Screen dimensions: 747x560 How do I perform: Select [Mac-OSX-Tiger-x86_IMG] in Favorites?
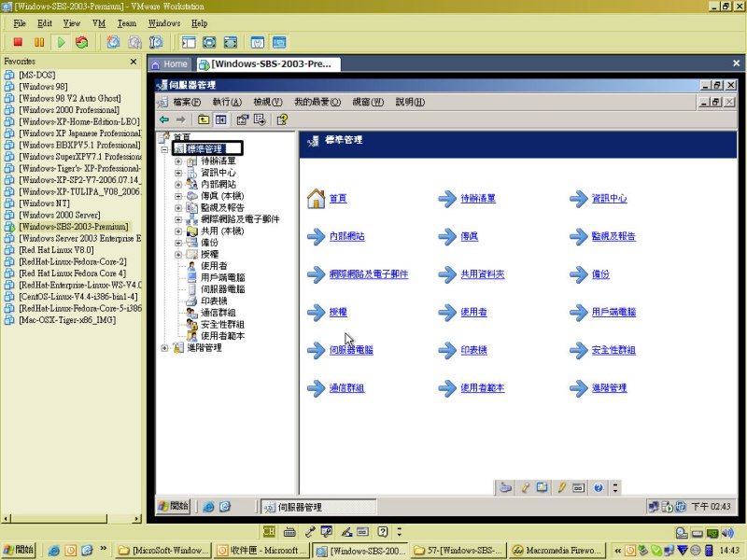coord(67,320)
